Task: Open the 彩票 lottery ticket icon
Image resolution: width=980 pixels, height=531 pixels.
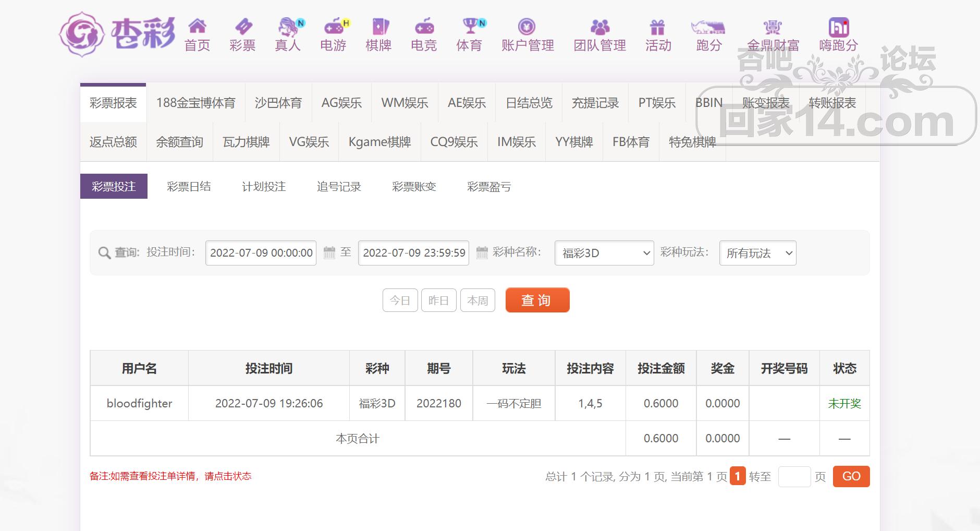Action: tap(243, 26)
